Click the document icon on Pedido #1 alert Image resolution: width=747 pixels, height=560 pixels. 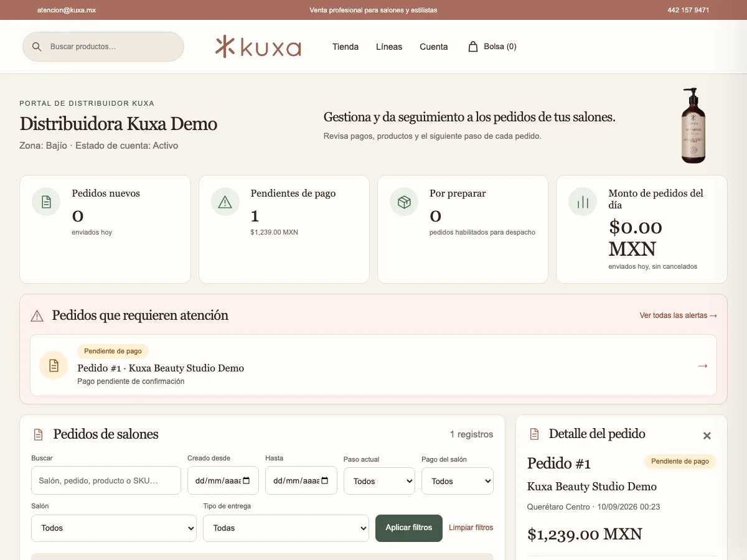54,365
